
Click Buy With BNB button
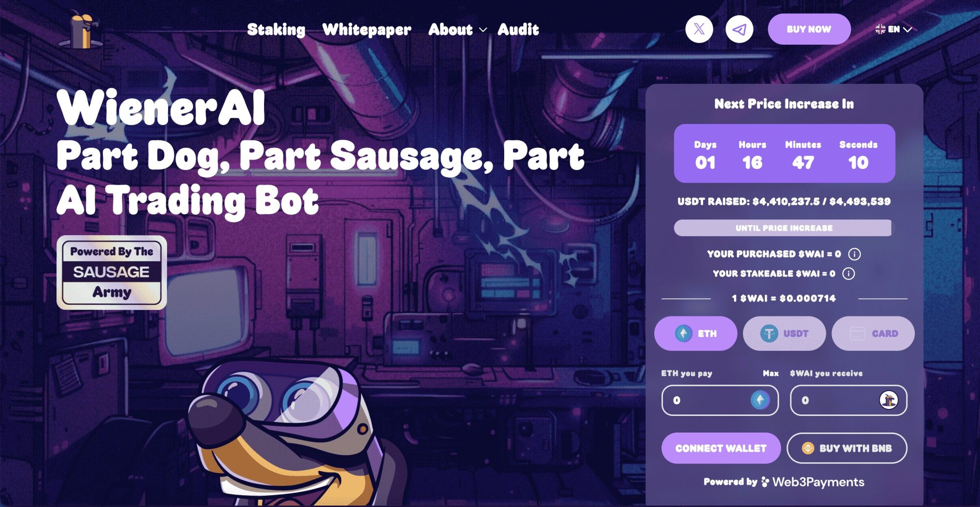847,448
